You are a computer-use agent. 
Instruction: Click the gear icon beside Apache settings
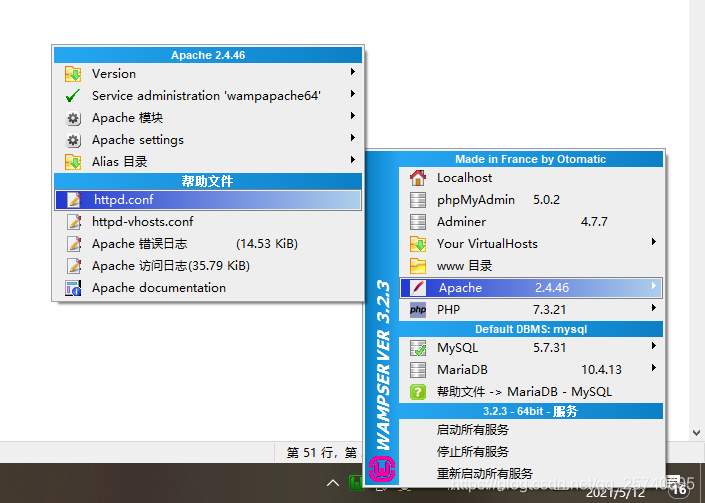(73, 140)
